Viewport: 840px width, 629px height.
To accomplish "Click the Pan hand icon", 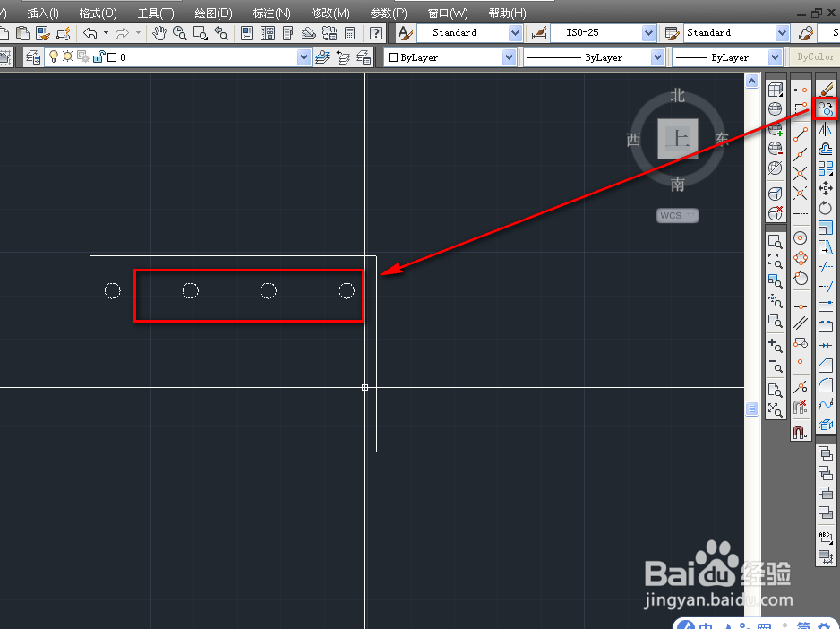I will click(159, 33).
